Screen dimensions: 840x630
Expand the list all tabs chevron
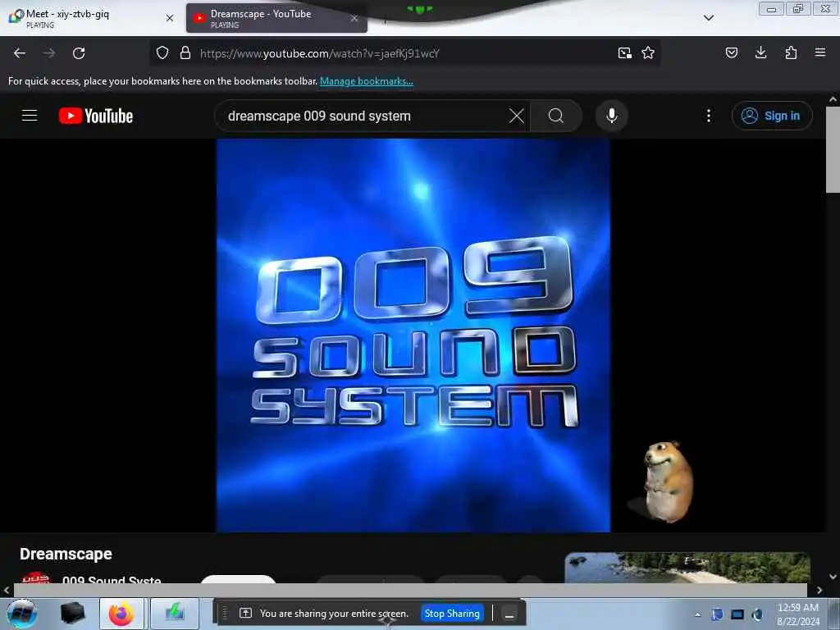(708, 18)
